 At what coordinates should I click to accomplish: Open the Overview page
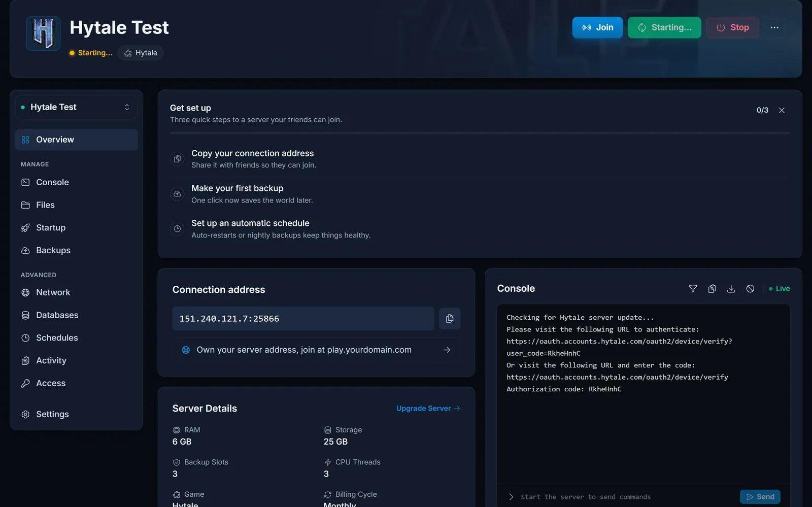coord(76,140)
